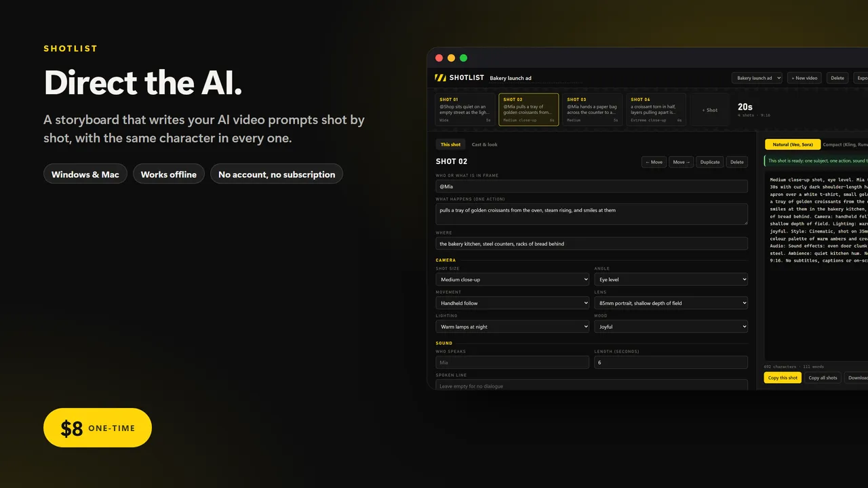The width and height of the screenshot is (868, 488).
Task: Open the Lens dropdown showing 85mm portrait
Action: click(x=671, y=303)
